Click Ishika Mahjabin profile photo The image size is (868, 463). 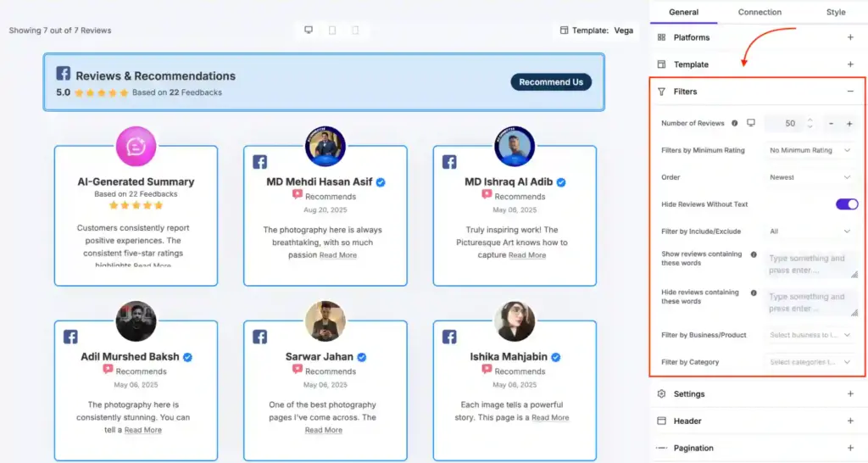pyautogui.click(x=515, y=321)
